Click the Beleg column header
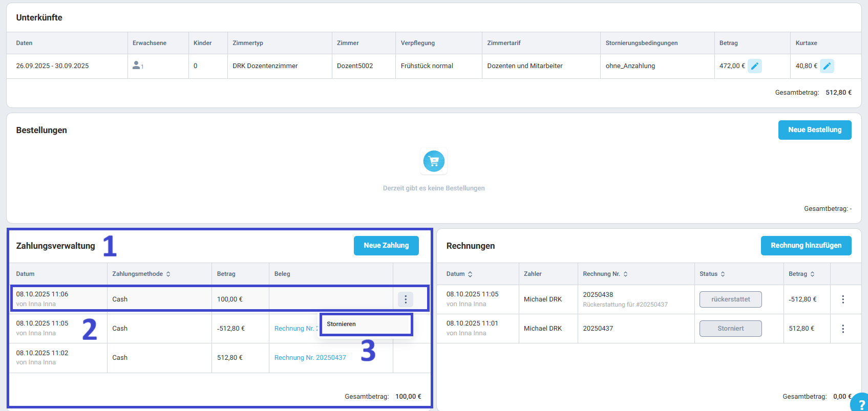 click(282, 274)
